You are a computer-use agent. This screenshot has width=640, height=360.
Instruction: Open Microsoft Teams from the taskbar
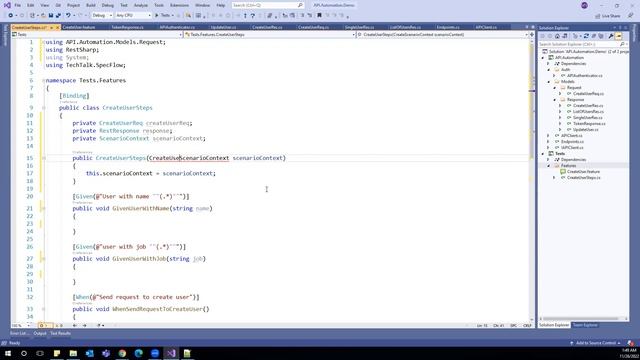(x=106, y=353)
